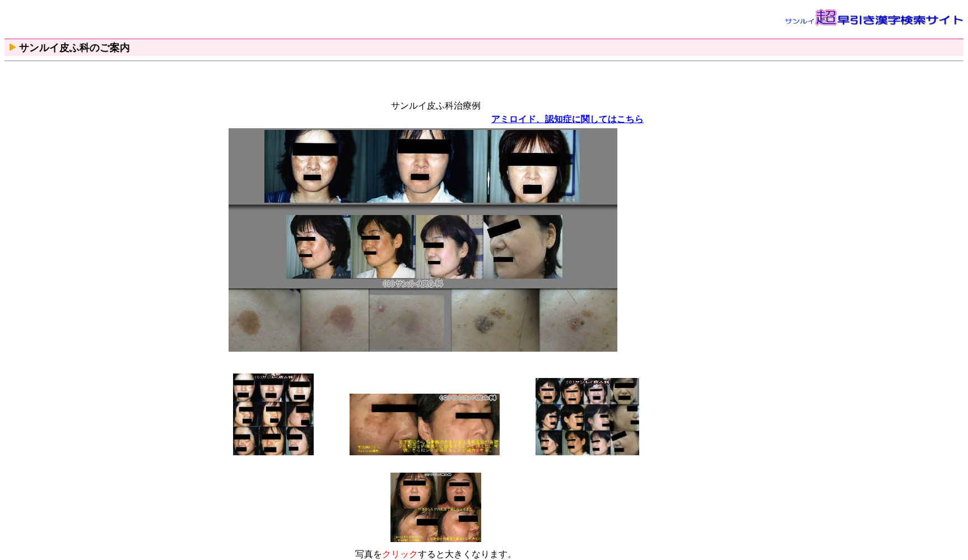968x560 pixels.
Task: Open the twelve-photo grid thumbnail
Action: click(587, 417)
